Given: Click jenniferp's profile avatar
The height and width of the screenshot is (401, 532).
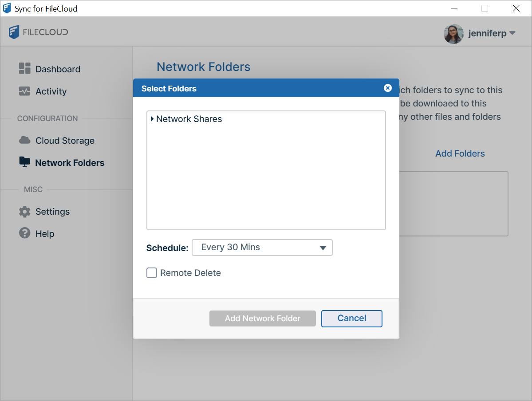Looking at the screenshot, I should coord(453,33).
